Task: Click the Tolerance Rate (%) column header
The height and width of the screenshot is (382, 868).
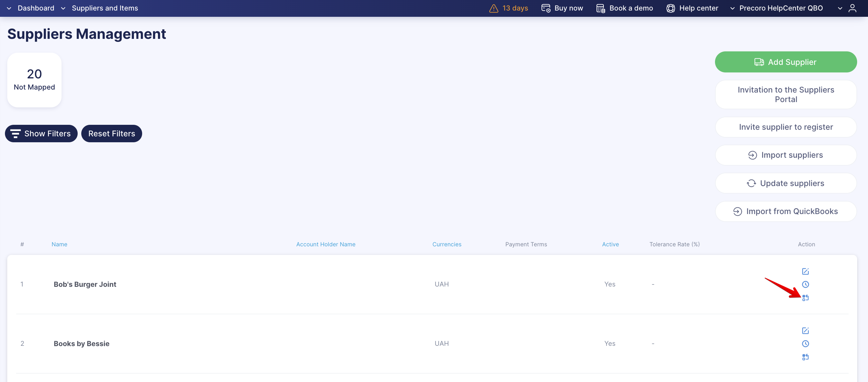Action: [x=675, y=244]
